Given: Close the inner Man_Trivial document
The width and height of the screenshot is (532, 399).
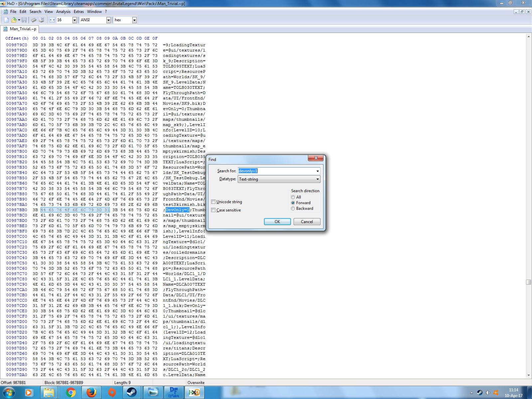Looking at the screenshot, I should tap(528, 12).
